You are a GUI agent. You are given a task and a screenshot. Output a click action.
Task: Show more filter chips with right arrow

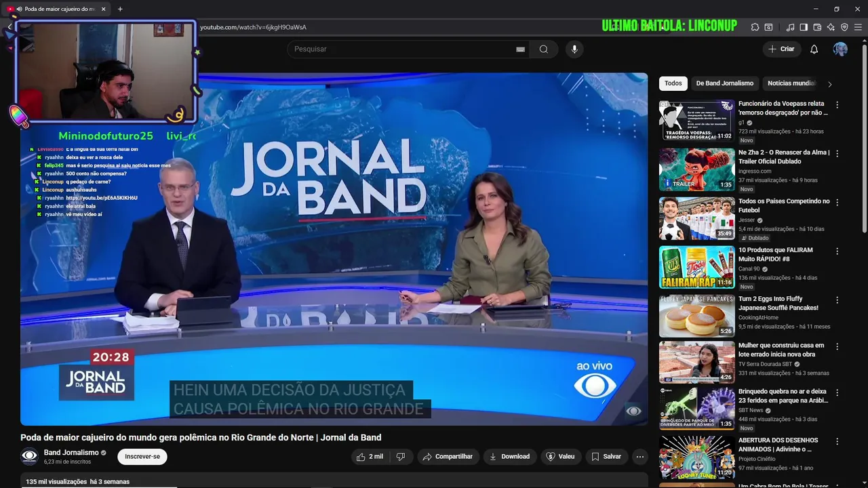pos(829,84)
